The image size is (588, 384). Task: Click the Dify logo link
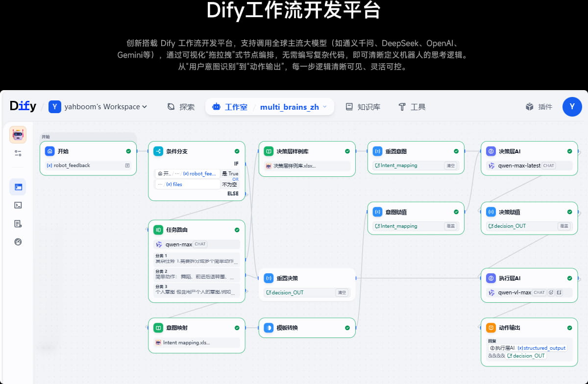23,106
